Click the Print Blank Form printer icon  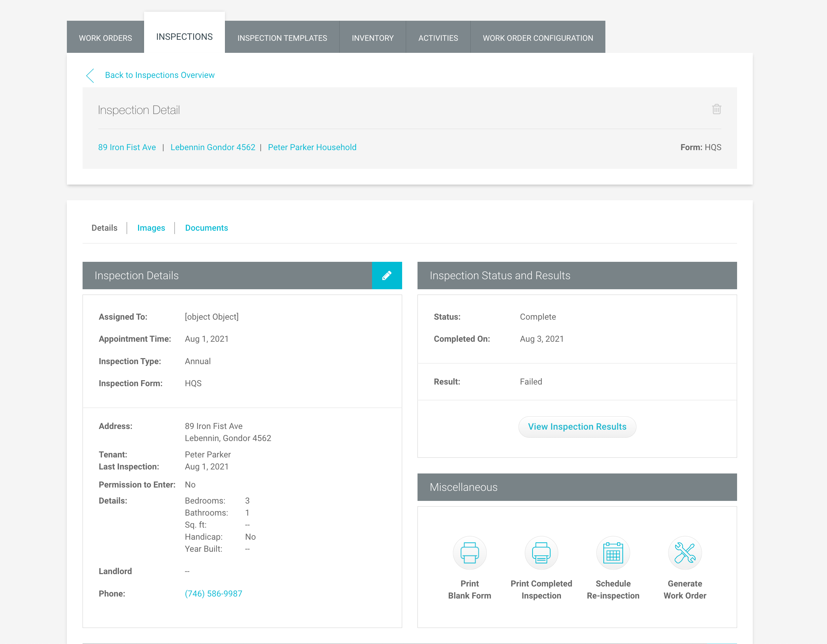(x=470, y=553)
